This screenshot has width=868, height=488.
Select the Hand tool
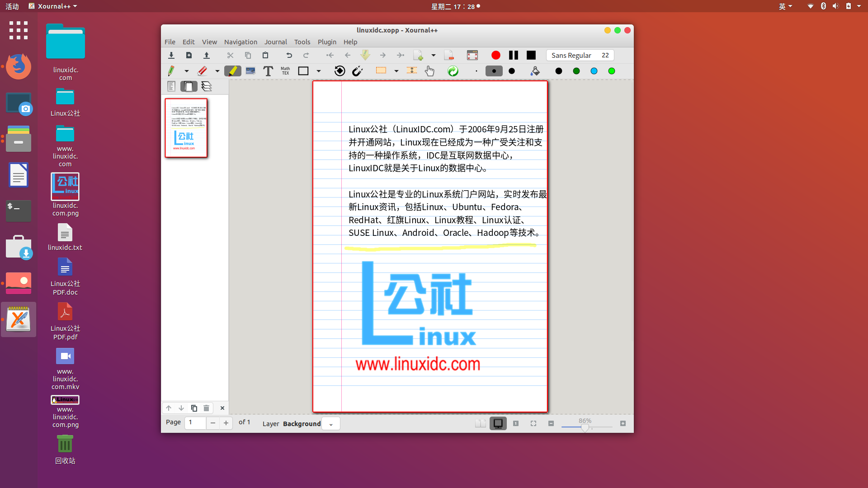tap(429, 71)
